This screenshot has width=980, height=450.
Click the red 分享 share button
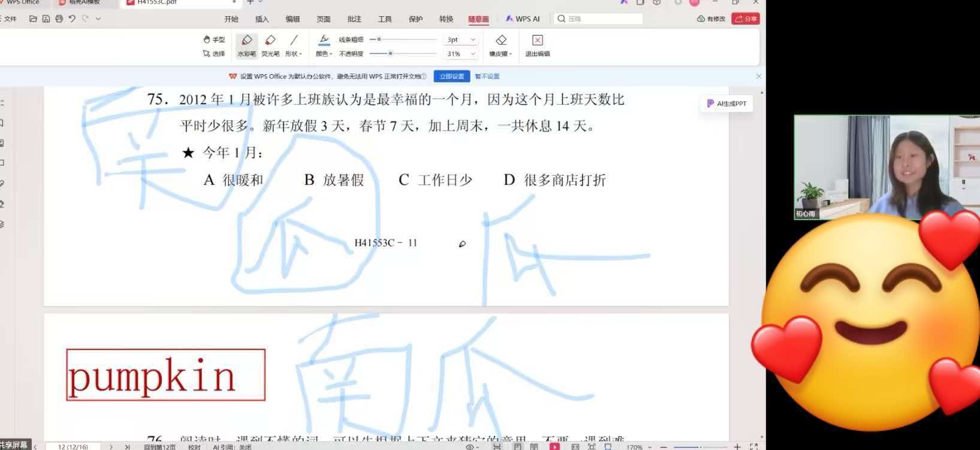tap(746, 19)
